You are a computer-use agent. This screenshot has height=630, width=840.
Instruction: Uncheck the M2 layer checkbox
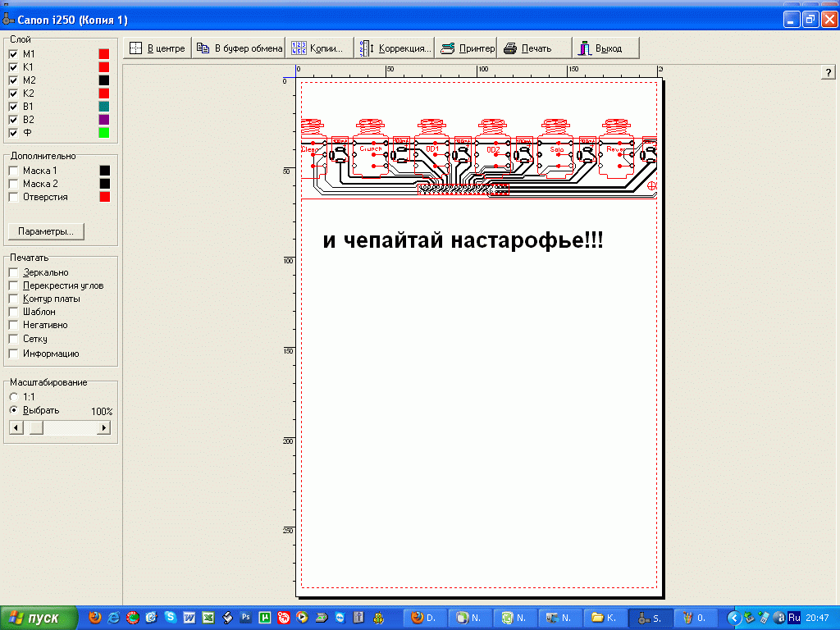(13, 80)
